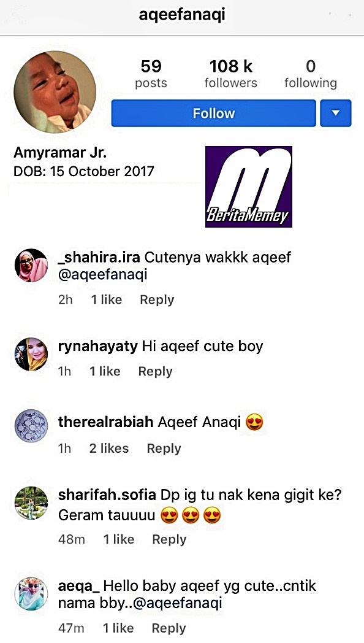
Task: Click the BeritaMemey logo image
Action: point(249,187)
